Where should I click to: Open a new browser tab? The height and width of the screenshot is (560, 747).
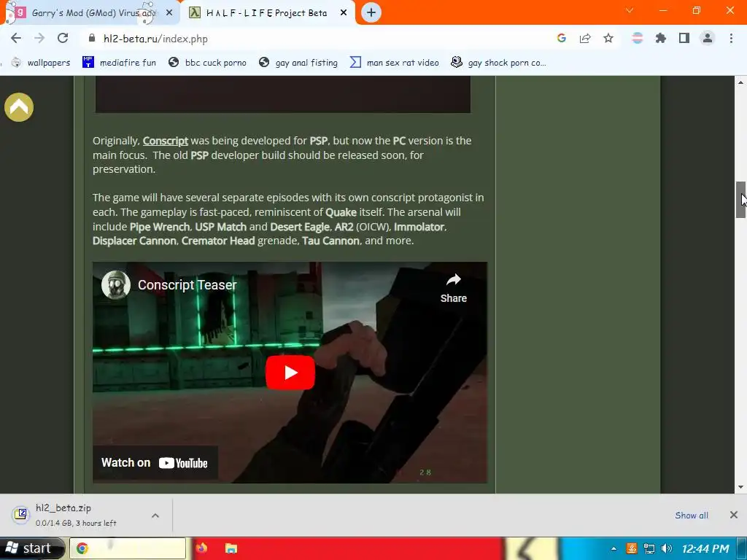[x=371, y=12]
